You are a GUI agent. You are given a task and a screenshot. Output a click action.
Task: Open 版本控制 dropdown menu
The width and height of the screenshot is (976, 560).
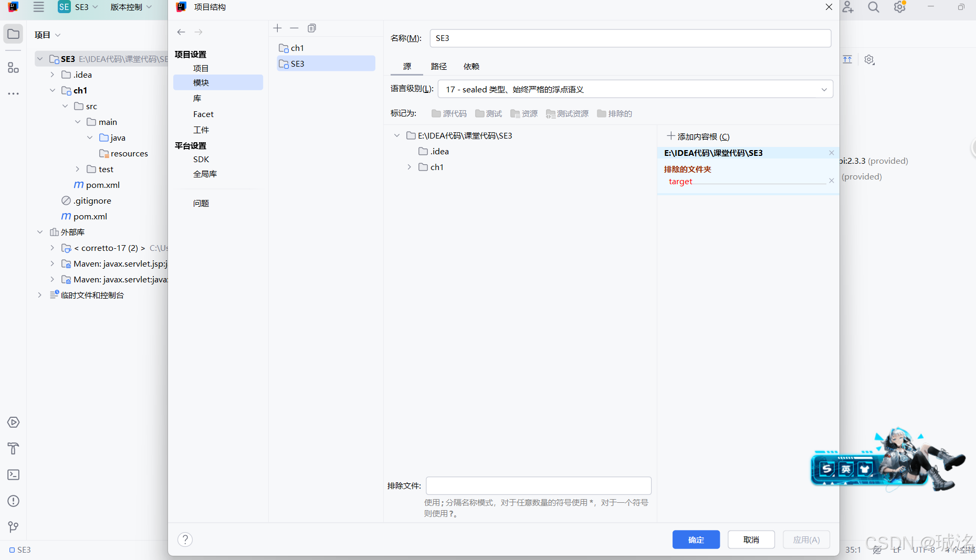[x=131, y=7]
